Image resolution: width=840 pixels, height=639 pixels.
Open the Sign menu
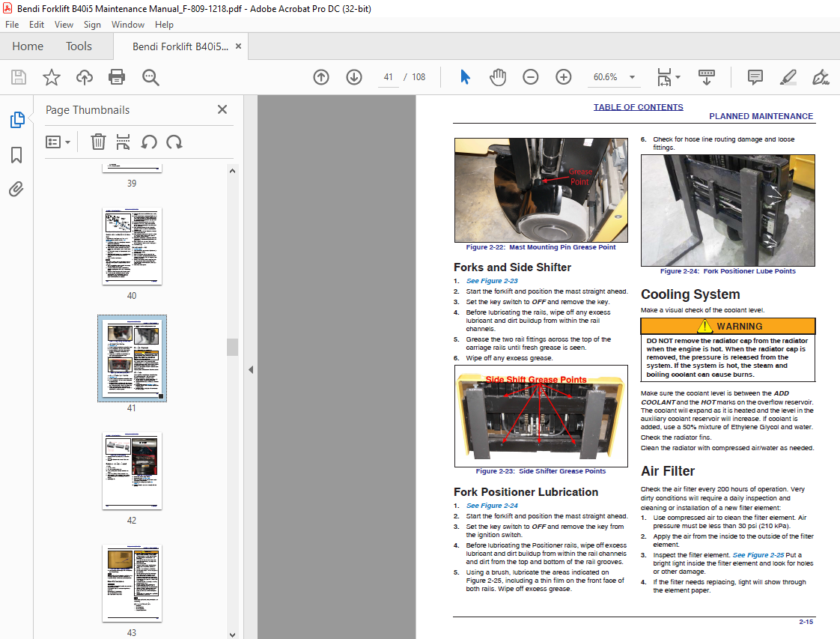(92, 25)
